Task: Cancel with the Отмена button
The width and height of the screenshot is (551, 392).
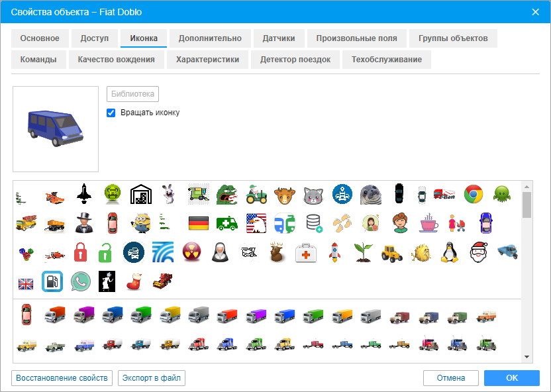Action: 451,378
